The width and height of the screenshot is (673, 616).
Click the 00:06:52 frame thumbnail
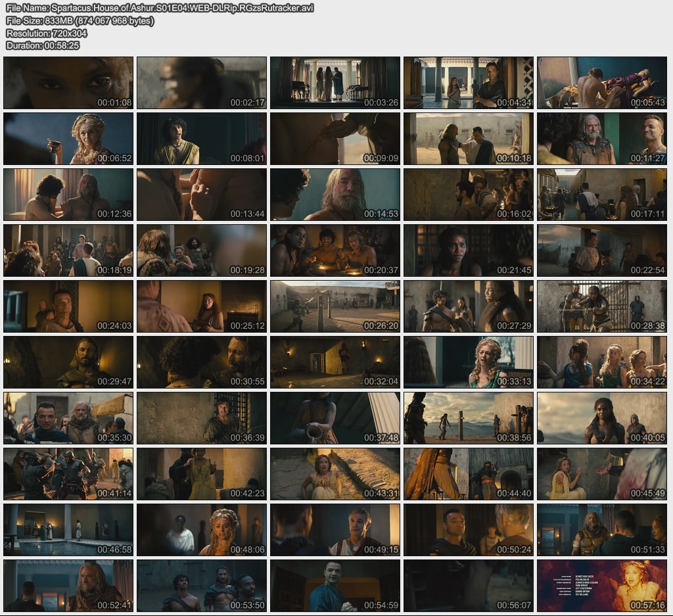68,139
